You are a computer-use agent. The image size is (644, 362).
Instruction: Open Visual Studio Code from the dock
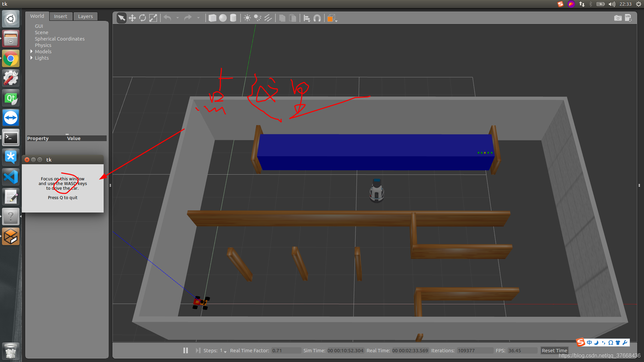click(11, 177)
